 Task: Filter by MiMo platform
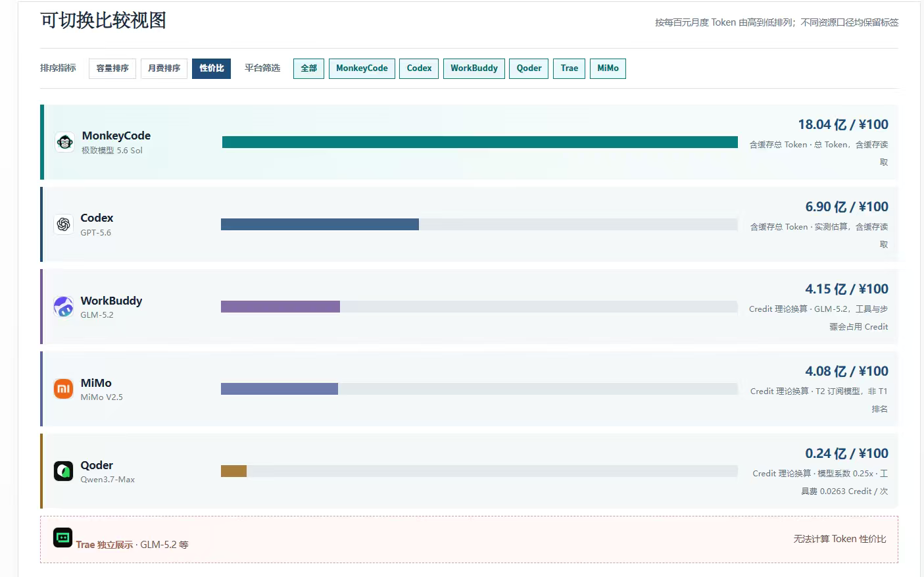(x=608, y=68)
